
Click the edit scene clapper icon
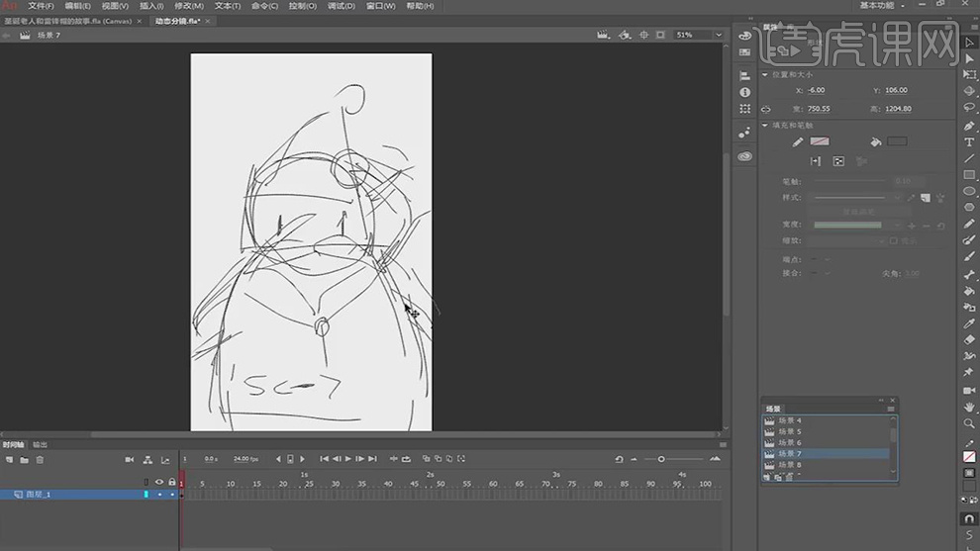click(603, 35)
